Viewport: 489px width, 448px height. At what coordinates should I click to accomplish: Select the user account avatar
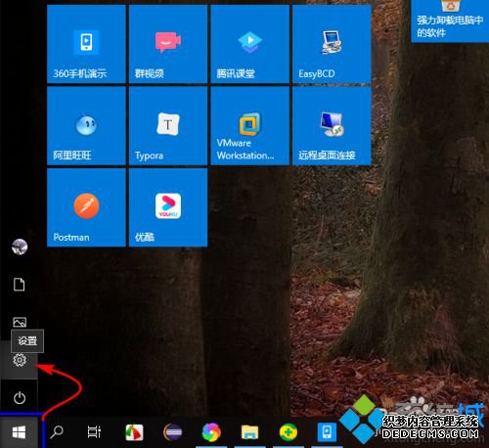20,246
